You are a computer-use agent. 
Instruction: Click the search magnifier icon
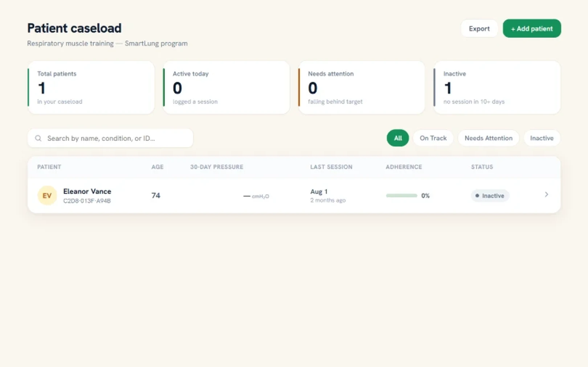pos(38,138)
